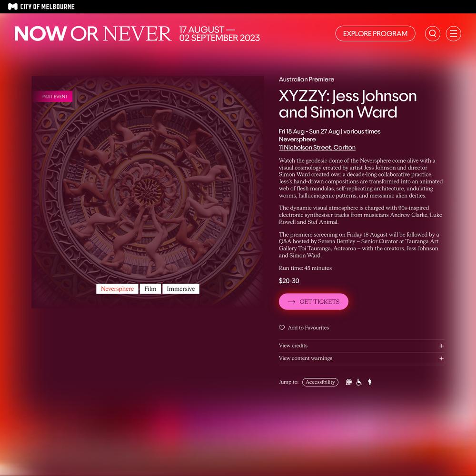Select the Film tag

(150, 289)
